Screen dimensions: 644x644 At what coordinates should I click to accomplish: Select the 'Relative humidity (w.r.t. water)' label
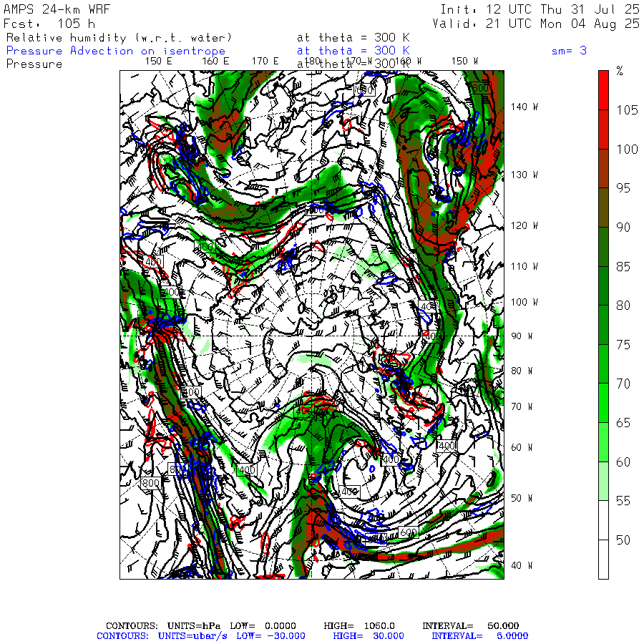pos(119,38)
